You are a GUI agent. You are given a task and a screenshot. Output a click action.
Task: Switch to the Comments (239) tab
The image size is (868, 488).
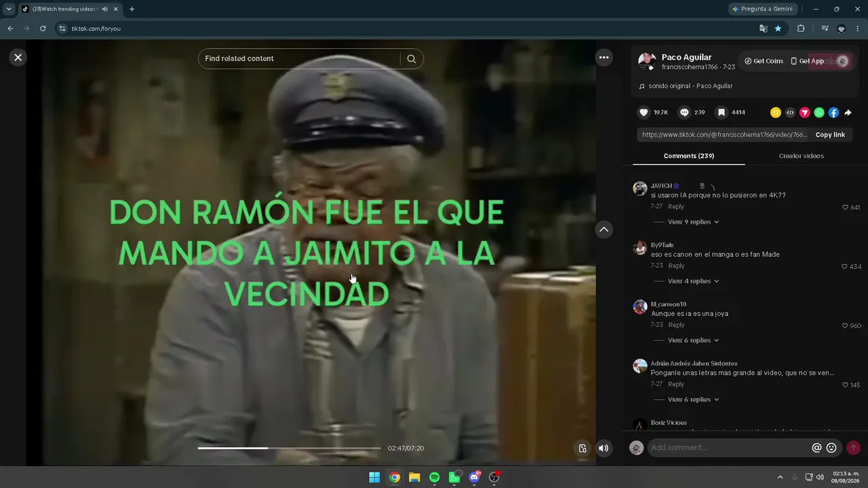click(688, 156)
